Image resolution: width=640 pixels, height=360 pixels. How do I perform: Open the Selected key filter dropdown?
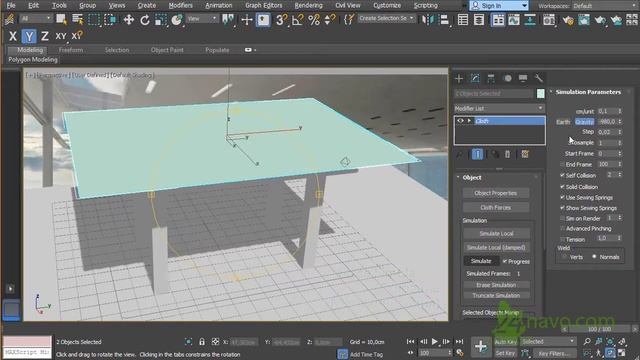(x=548, y=341)
